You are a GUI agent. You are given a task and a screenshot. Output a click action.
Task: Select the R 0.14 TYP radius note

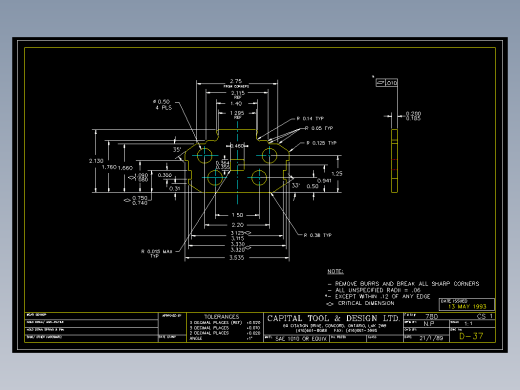[310, 118]
